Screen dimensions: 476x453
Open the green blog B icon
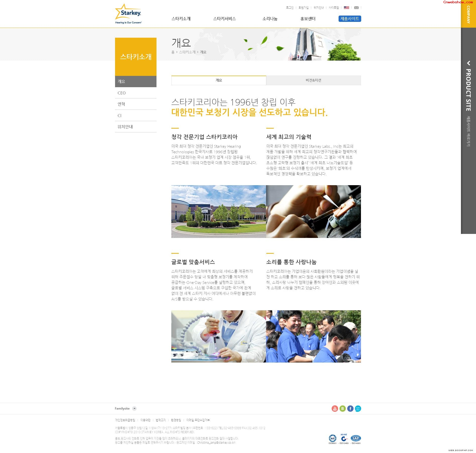tap(342, 409)
